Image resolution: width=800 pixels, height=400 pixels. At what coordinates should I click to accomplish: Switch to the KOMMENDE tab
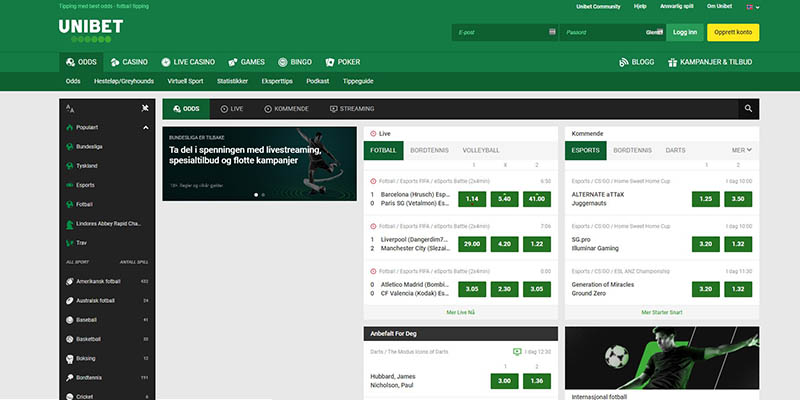point(286,109)
